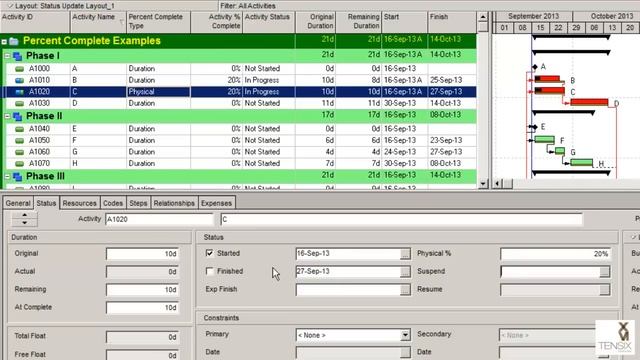The width and height of the screenshot is (640, 360).
Task: Click the Gantt chart scroll left arrow
Action: click(x=498, y=184)
